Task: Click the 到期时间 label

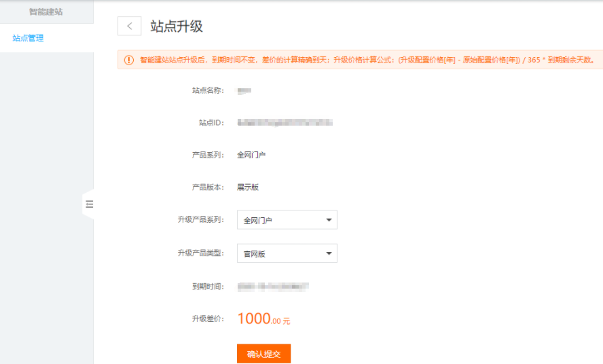Action: click(x=208, y=287)
